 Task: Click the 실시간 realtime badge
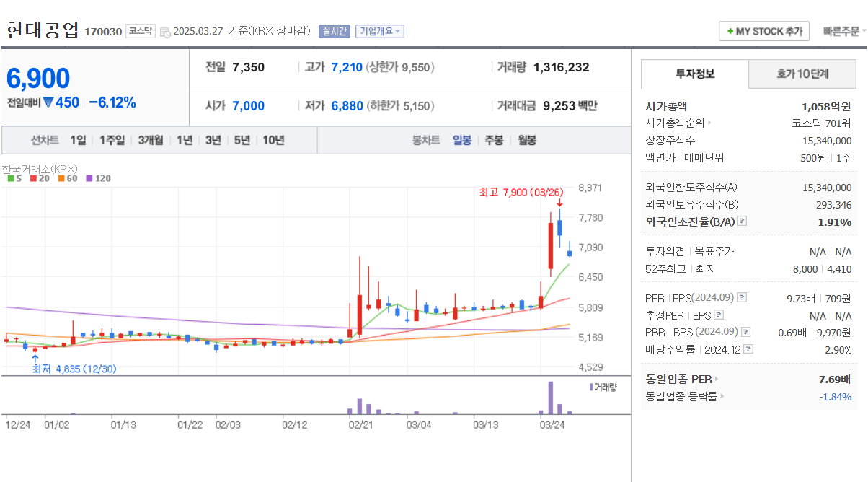coord(335,31)
